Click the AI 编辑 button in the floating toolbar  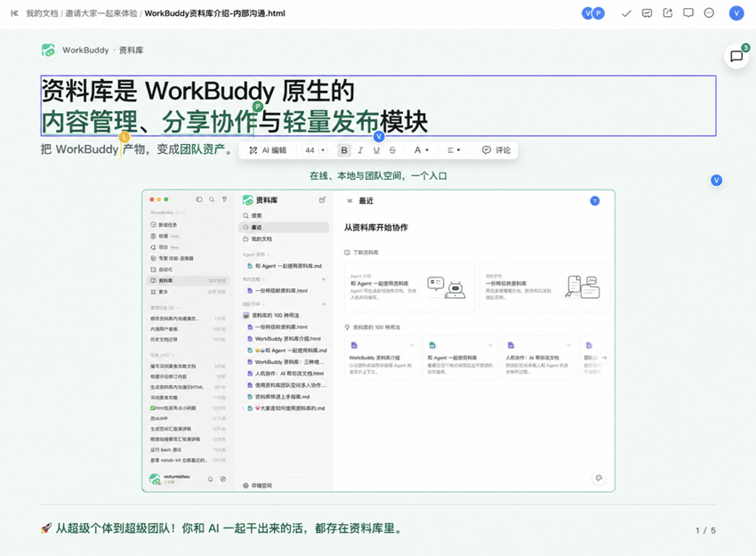268,150
